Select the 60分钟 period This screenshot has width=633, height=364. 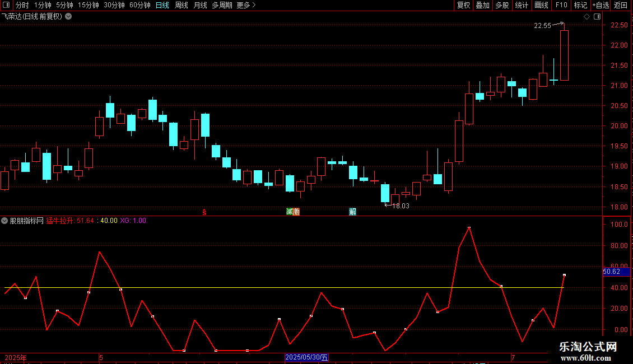click(x=139, y=5)
